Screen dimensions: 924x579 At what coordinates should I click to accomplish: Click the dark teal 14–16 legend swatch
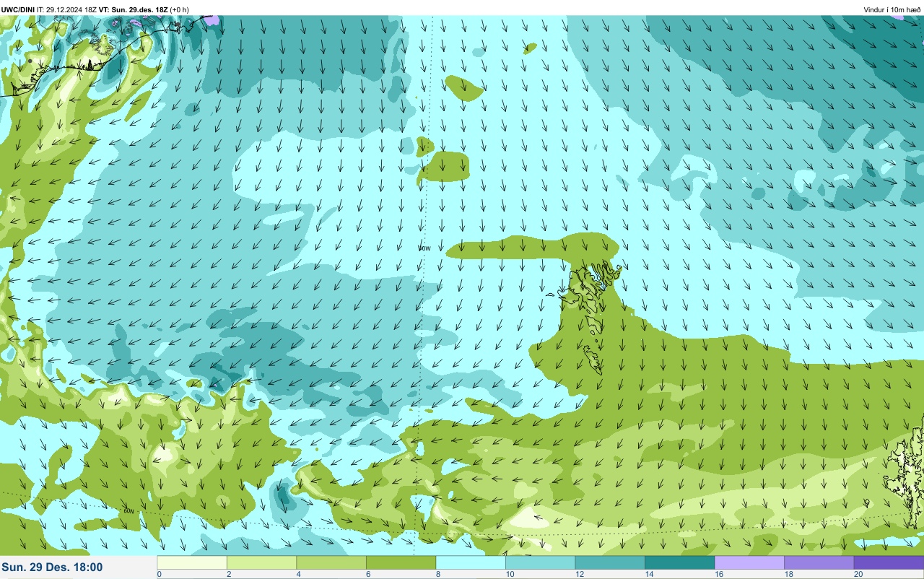pyautogui.click(x=679, y=562)
